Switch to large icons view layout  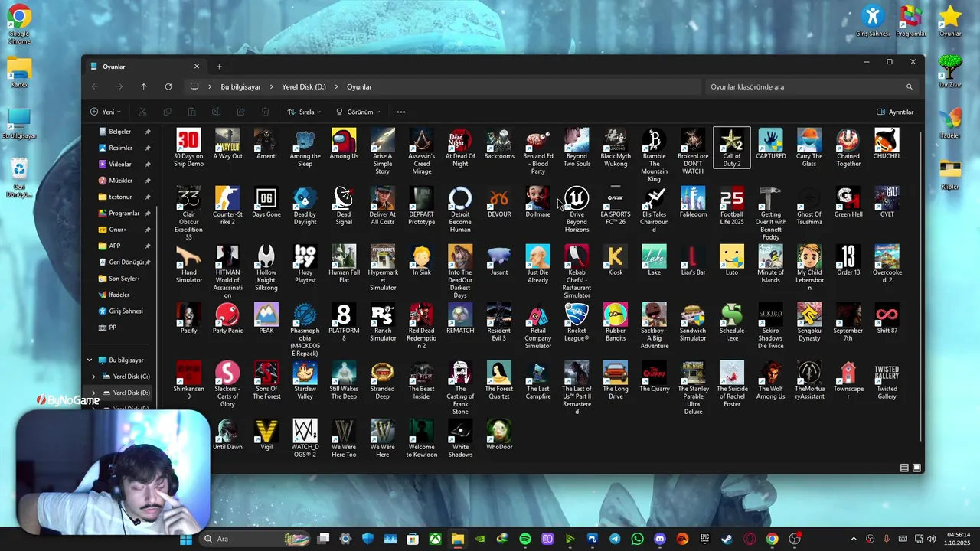916,468
